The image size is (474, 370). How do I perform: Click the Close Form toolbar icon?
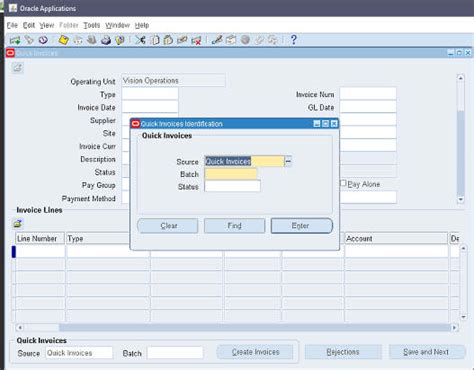point(120,40)
